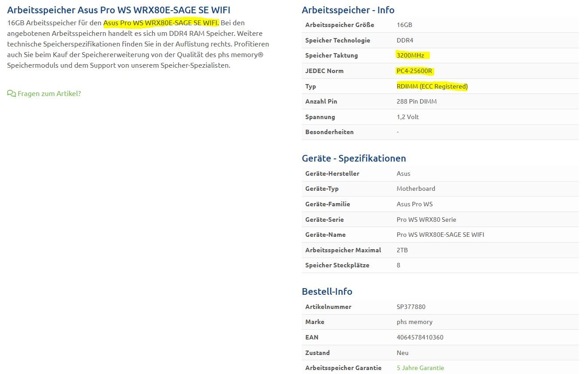Click the 'Geräte-Typ' row label
Viewport: 588px width, 374px height.
click(x=322, y=189)
